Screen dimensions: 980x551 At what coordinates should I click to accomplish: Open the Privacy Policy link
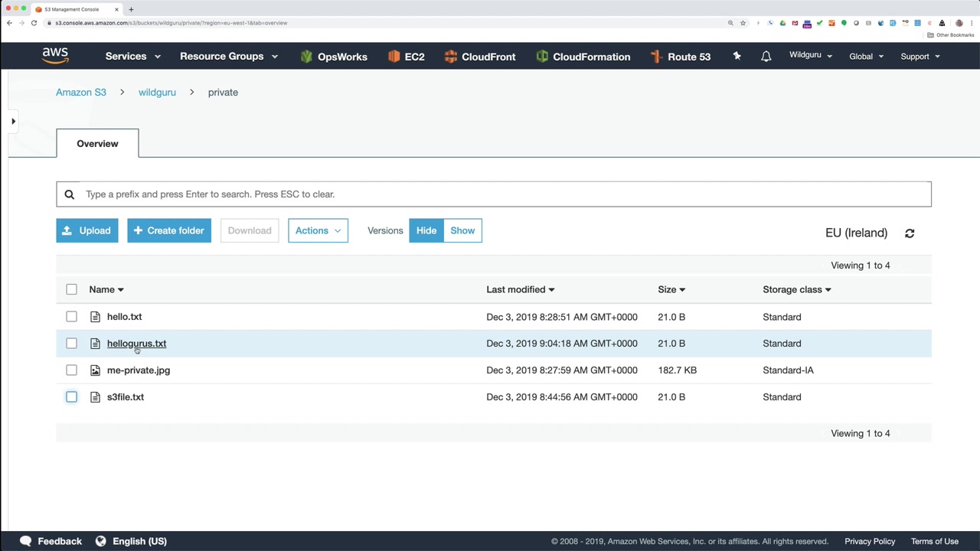tap(870, 541)
